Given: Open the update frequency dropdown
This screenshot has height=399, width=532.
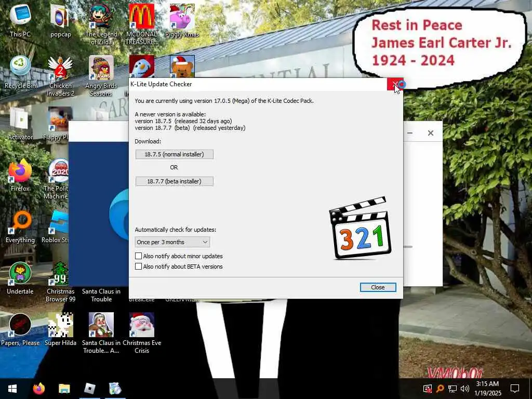Looking at the screenshot, I should [172, 242].
